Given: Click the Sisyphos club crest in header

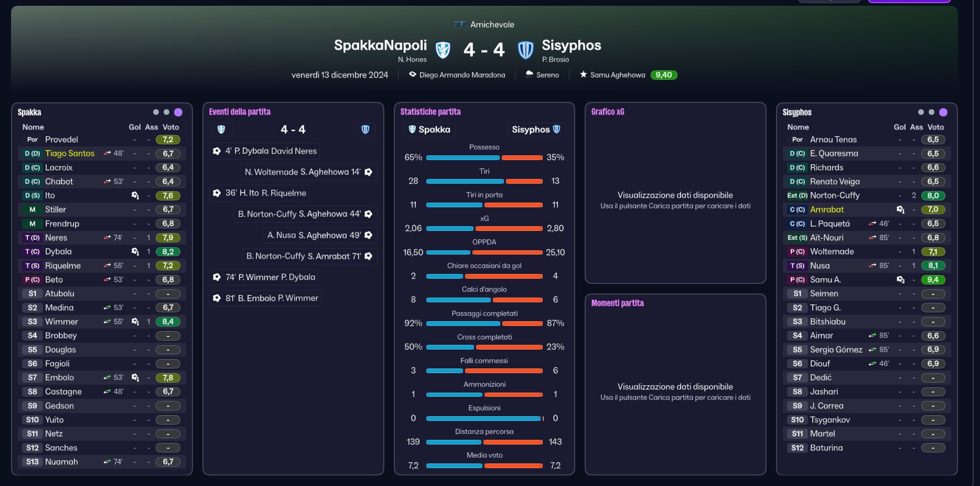Looking at the screenshot, I should point(525,50).
